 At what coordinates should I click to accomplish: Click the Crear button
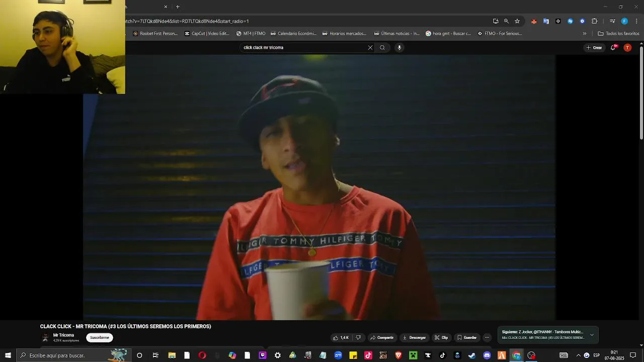594,48
